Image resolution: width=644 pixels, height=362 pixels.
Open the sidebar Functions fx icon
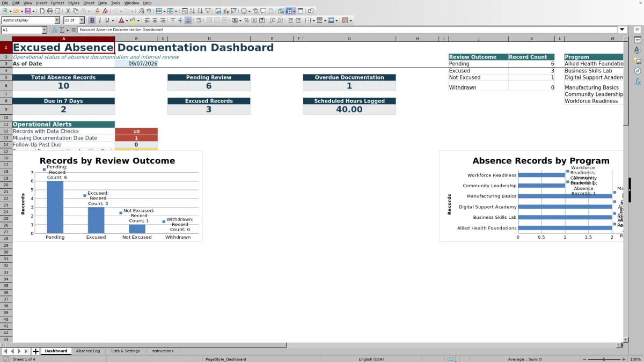(638, 82)
